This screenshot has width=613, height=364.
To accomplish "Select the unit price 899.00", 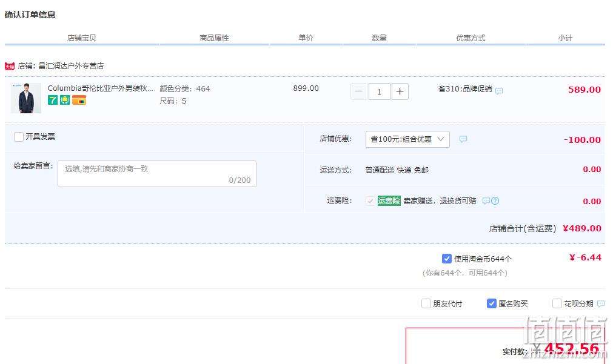I will [306, 88].
